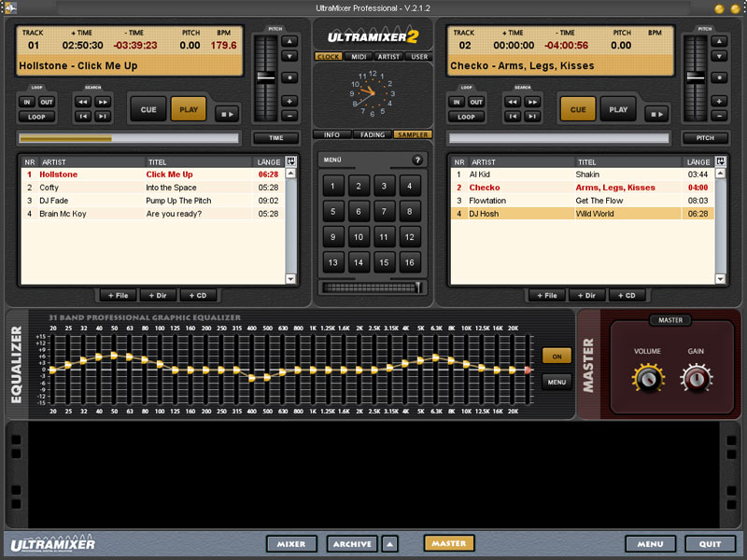Screen dimensions: 747x560
Task: Fast-forward the right deck with search forward
Action: pos(532,102)
